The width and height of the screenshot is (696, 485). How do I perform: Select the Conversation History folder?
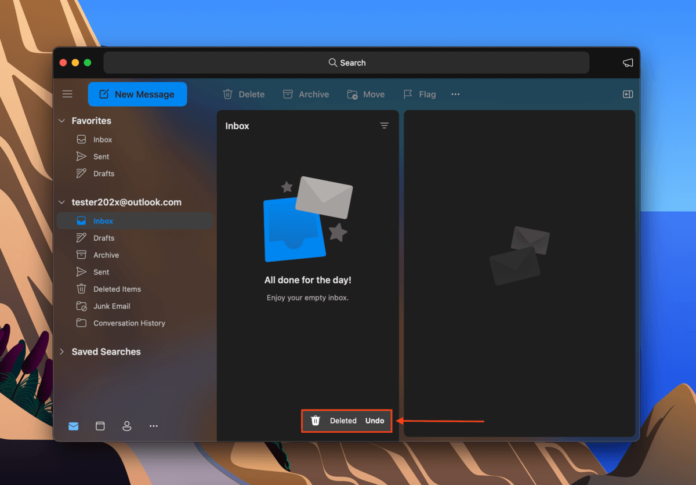point(129,323)
